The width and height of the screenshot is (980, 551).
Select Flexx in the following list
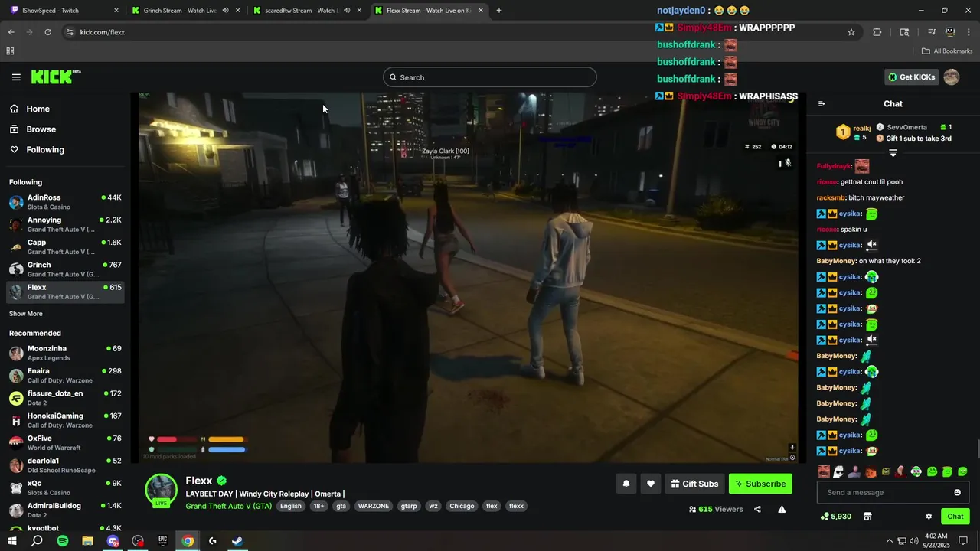click(65, 292)
